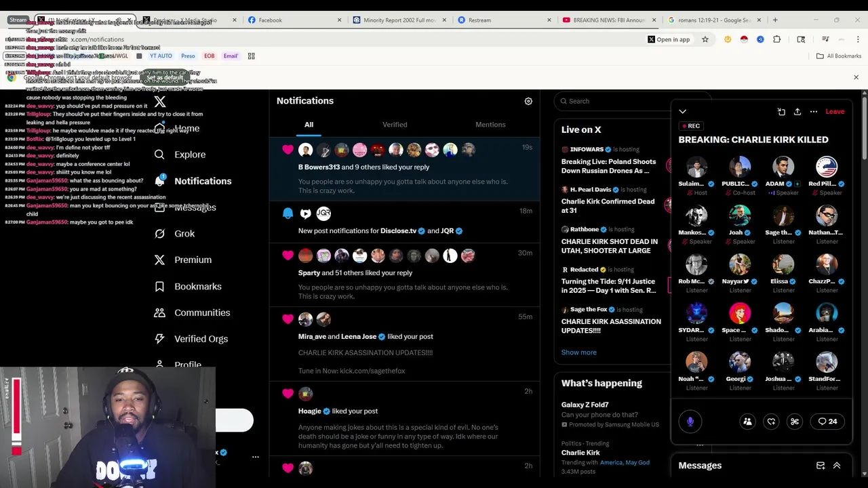
Task: Open Space comments showing 24
Action: (x=827, y=422)
